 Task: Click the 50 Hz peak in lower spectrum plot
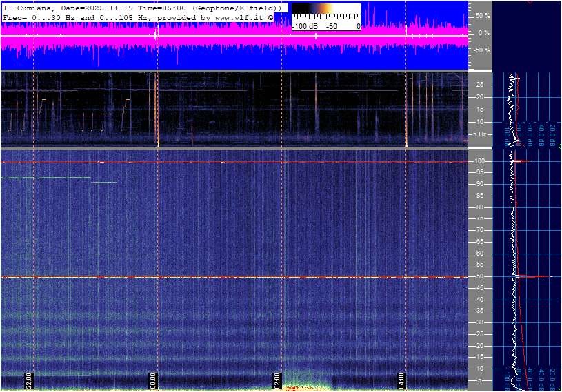(534, 276)
